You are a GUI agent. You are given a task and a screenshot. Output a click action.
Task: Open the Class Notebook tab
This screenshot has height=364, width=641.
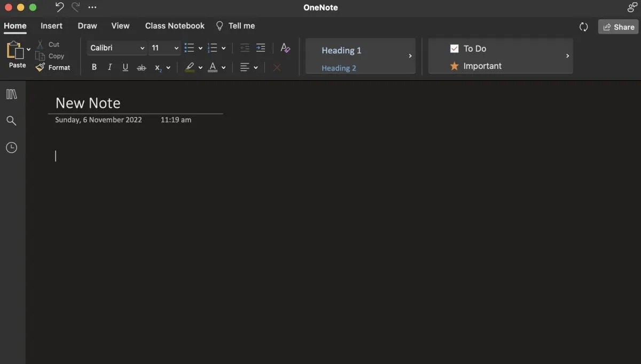tap(175, 26)
